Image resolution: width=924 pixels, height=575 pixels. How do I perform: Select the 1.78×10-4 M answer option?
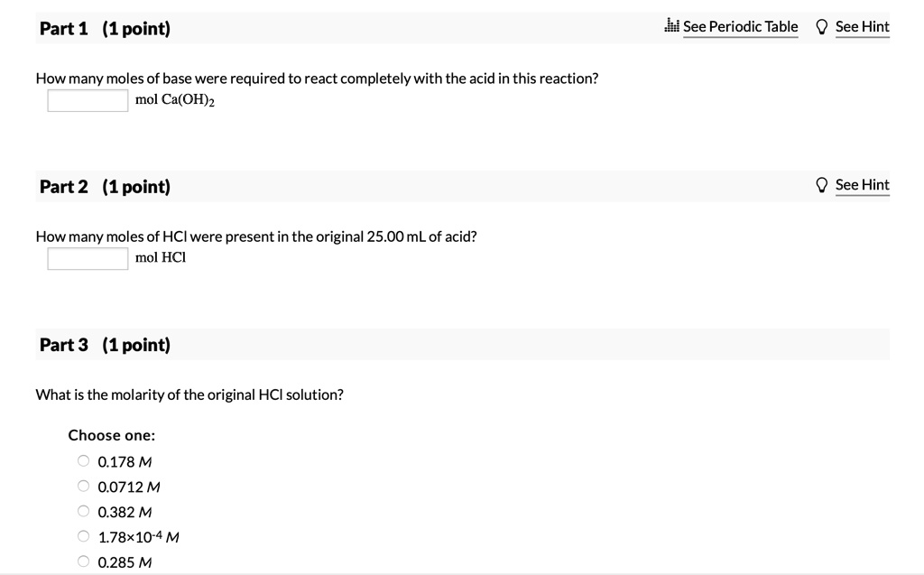[x=83, y=535]
